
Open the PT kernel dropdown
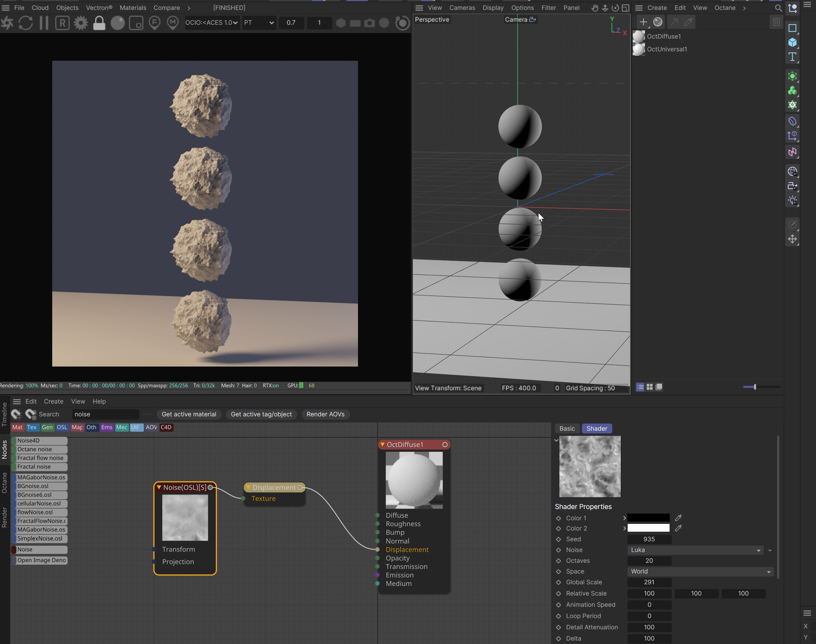pyautogui.click(x=259, y=23)
